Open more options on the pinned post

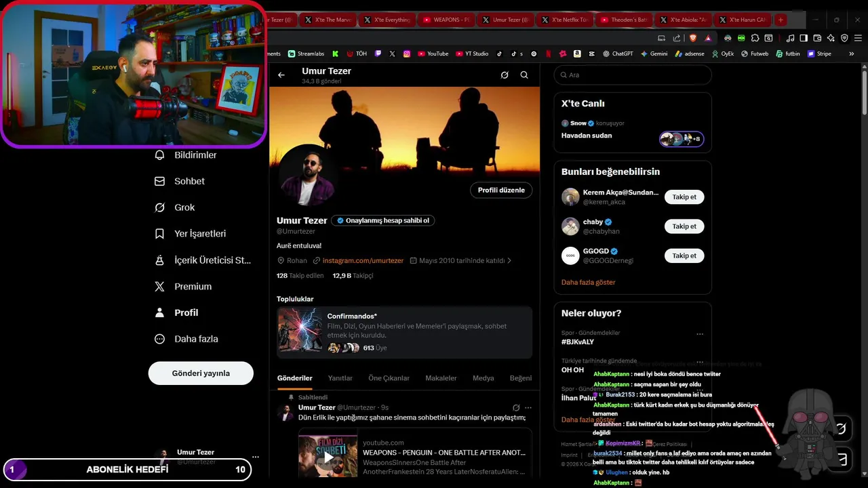click(x=528, y=407)
